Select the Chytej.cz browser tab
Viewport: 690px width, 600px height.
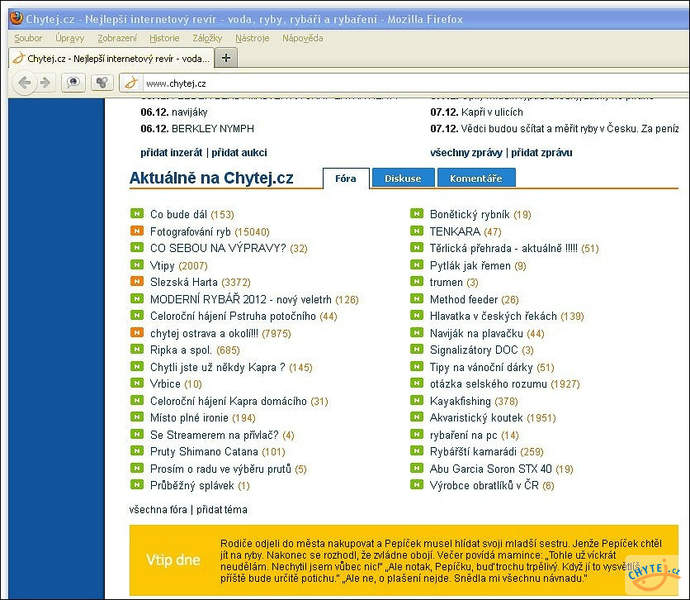click(x=111, y=59)
